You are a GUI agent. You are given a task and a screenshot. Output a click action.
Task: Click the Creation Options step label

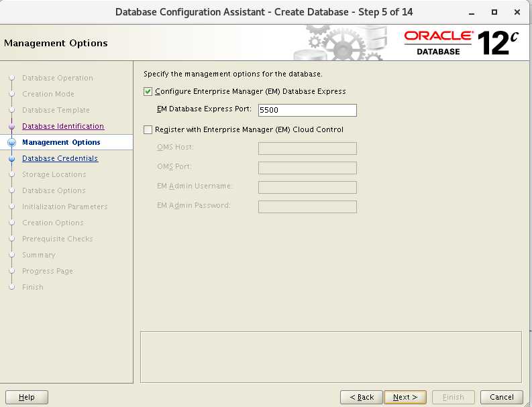point(53,223)
